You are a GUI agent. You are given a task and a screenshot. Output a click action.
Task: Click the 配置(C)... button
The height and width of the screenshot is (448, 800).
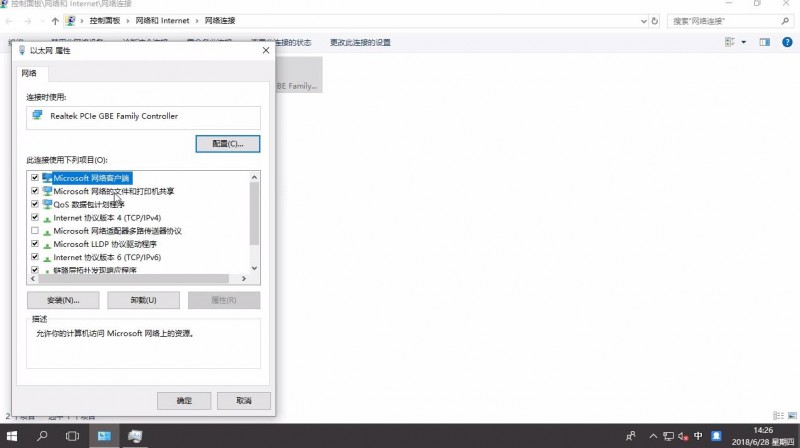click(x=228, y=144)
